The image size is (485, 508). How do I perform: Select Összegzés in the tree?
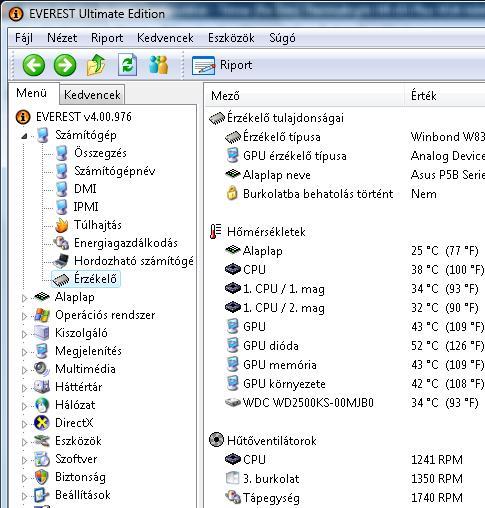pos(100,153)
